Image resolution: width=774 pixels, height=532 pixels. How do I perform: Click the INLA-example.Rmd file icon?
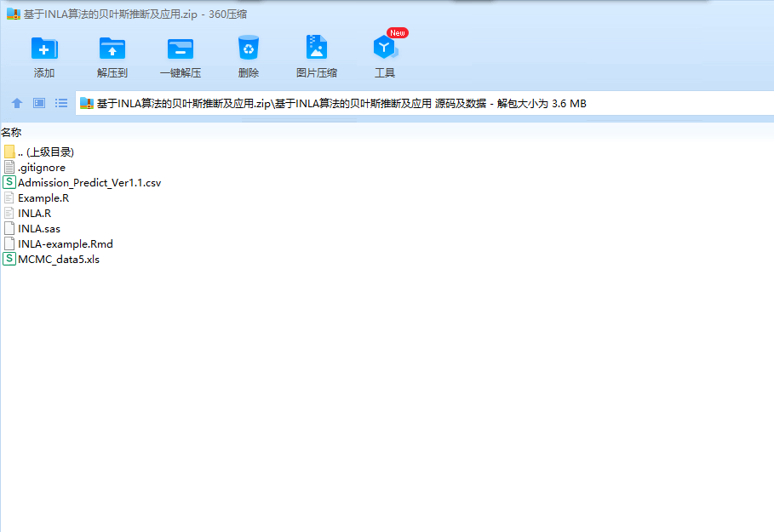click(9, 243)
